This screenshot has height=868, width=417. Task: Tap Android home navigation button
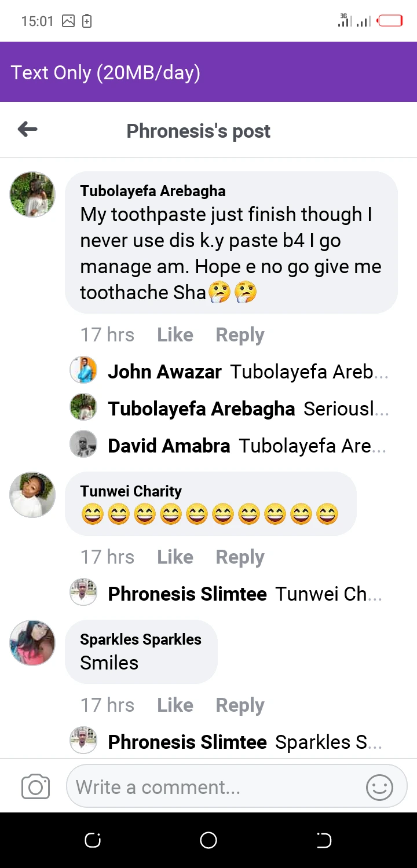coord(209,840)
